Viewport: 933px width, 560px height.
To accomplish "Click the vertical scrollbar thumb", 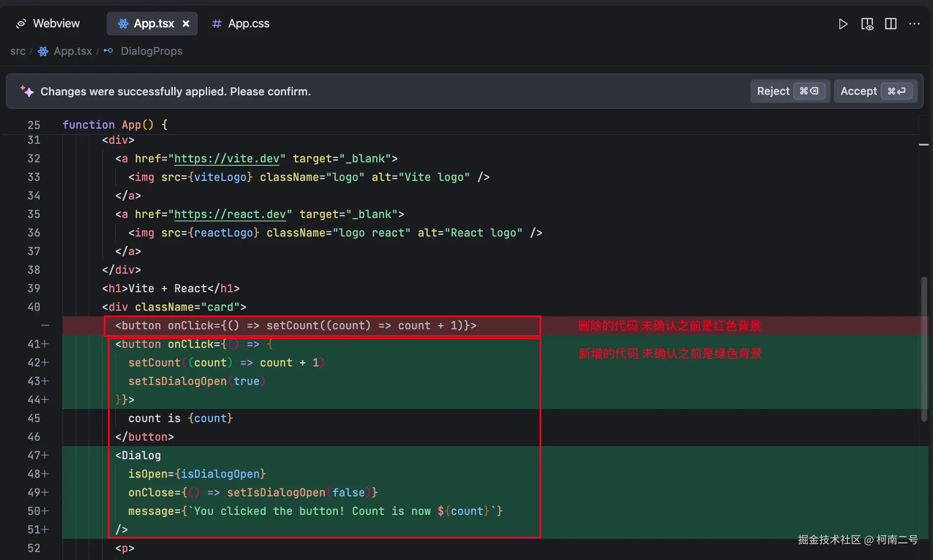I will click(x=924, y=348).
